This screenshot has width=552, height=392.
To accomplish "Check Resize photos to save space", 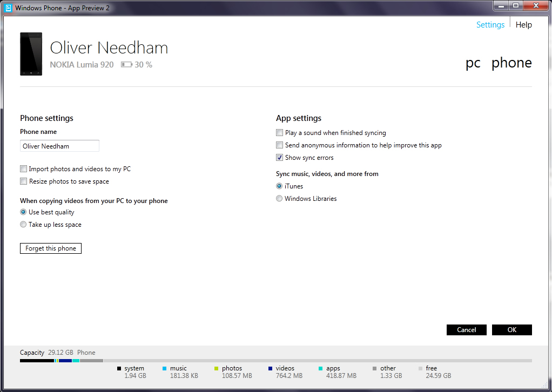I will click(23, 181).
